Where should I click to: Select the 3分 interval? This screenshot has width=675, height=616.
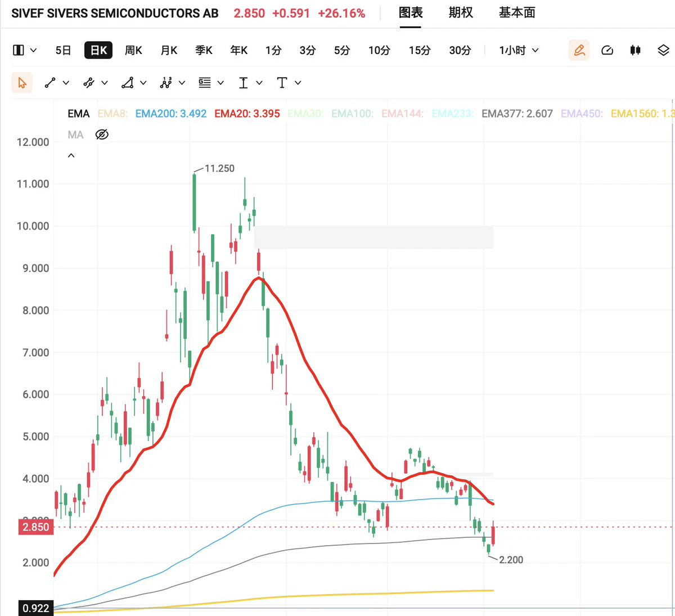(308, 50)
